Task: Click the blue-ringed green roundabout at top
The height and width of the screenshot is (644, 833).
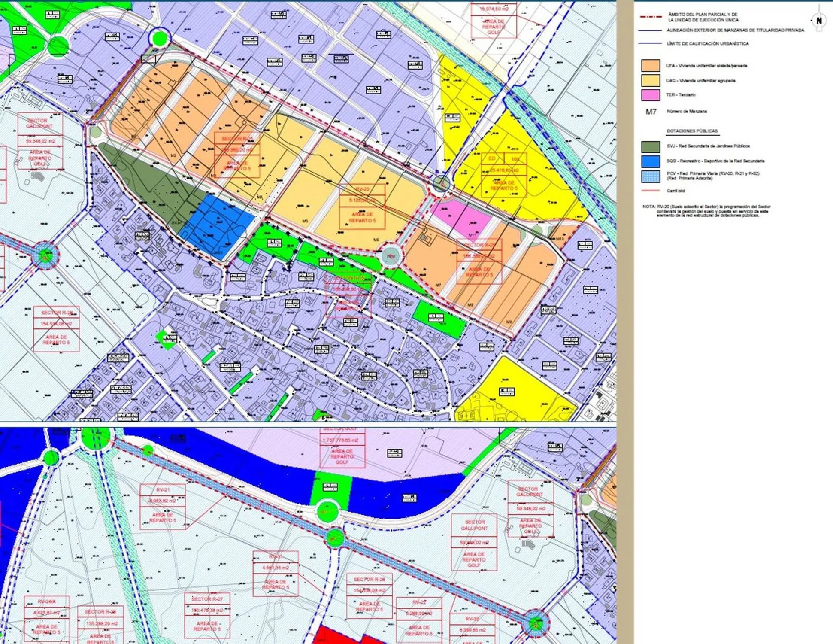Action: click(x=159, y=38)
